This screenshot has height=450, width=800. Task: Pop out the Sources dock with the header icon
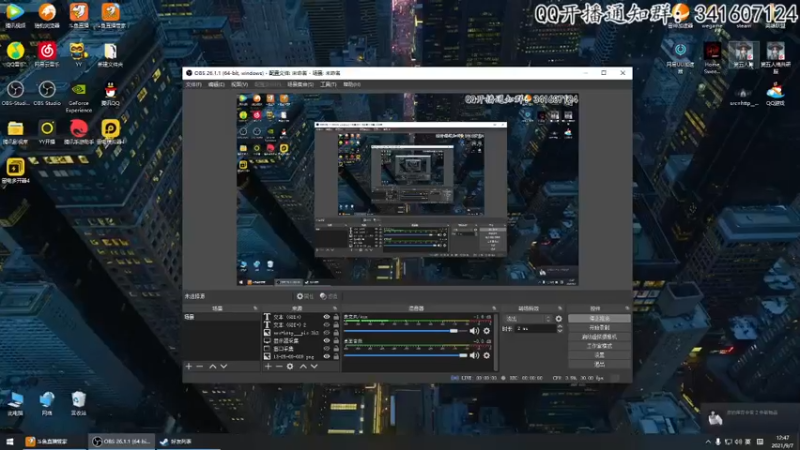(335, 308)
